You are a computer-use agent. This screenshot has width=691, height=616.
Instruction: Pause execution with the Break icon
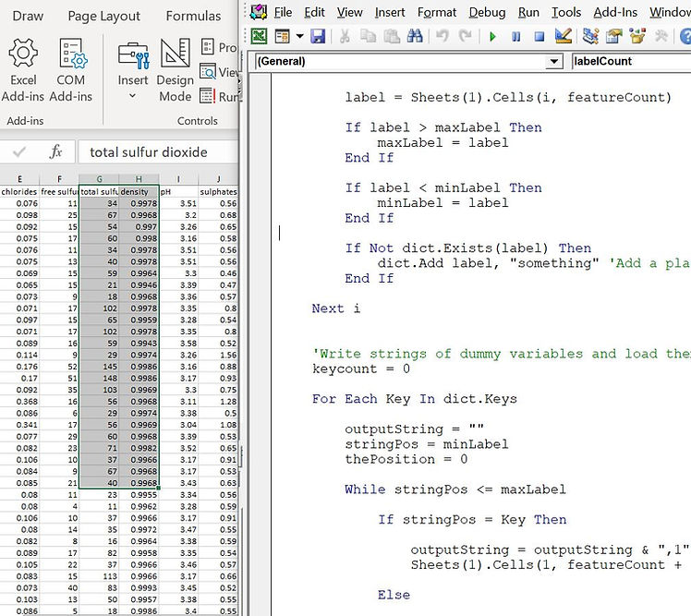point(515,36)
